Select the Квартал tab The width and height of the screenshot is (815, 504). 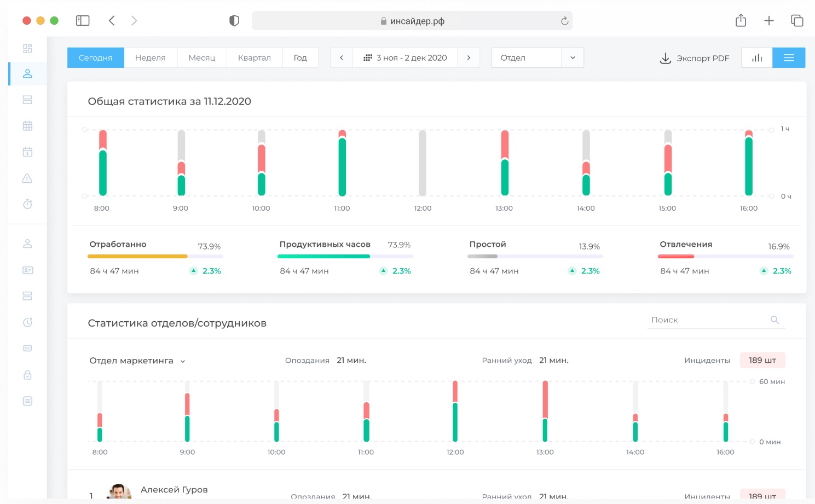pyautogui.click(x=255, y=58)
